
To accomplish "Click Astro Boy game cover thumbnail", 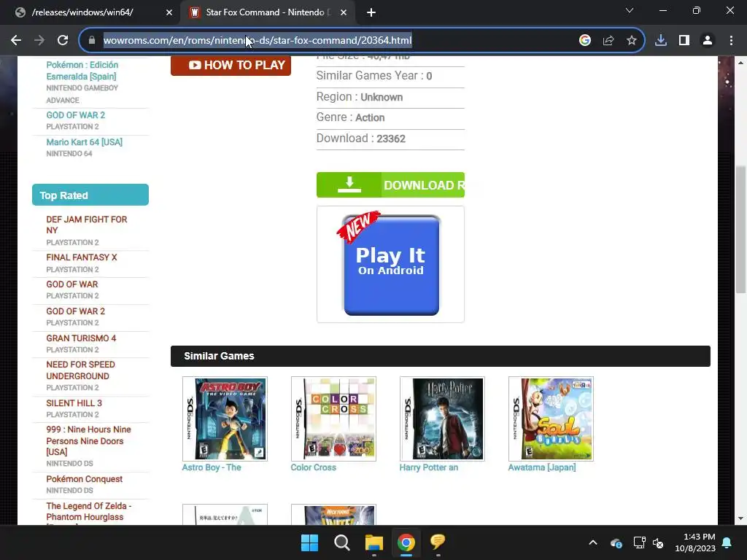I will (x=225, y=419).
